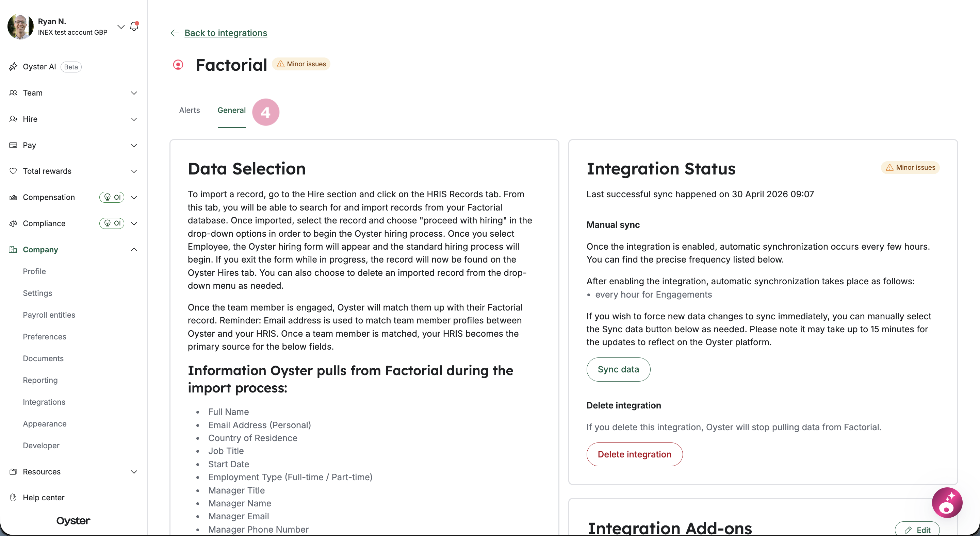The height and width of the screenshot is (536, 980).
Task: Open Preferences in Company menu
Action: [45, 337]
